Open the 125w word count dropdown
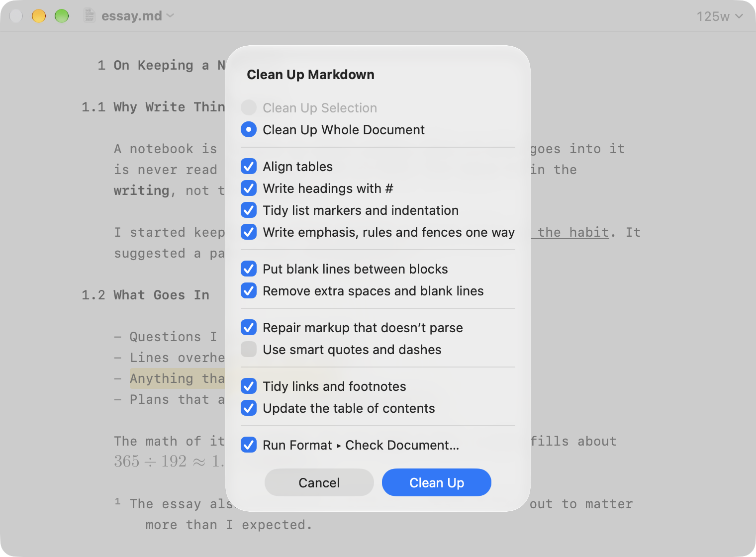 click(x=720, y=16)
